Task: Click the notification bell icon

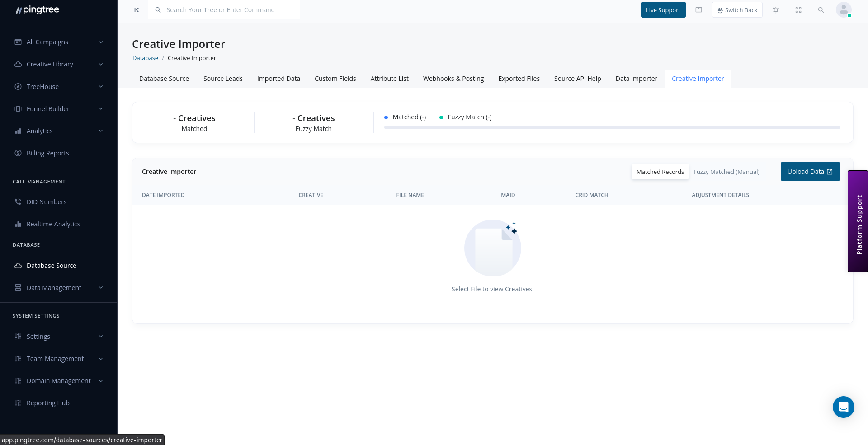Action: [776, 9]
